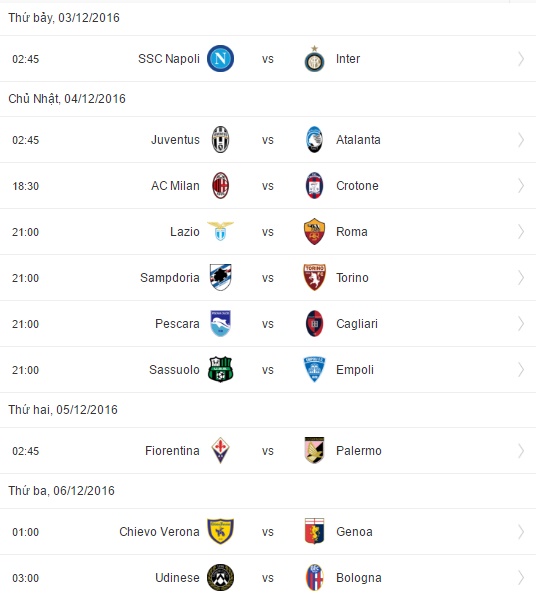Viewport: 536px width, 597px height.
Task: Open the Atalanta team name link
Action: [x=358, y=140]
